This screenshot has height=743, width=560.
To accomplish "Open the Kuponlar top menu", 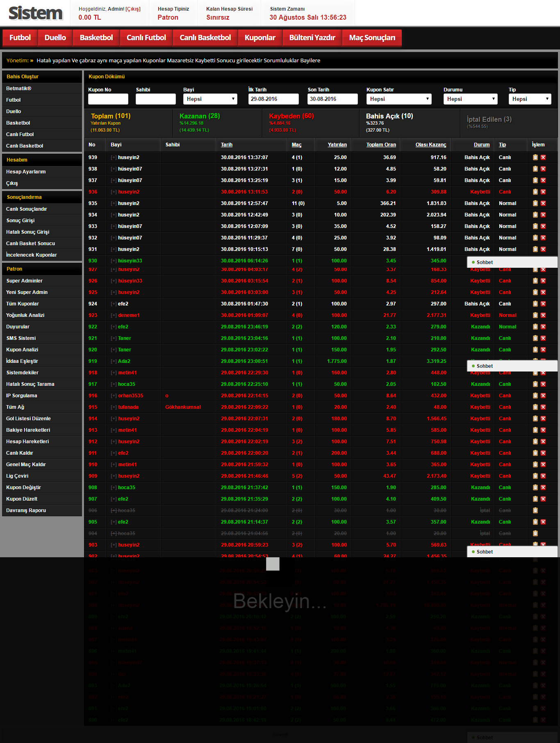I will click(260, 38).
